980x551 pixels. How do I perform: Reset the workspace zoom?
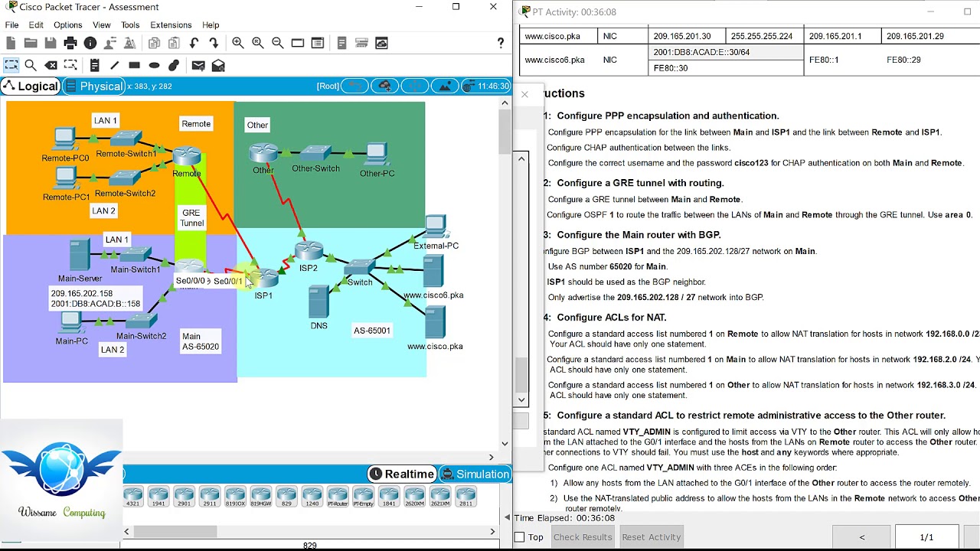coord(258,43)
